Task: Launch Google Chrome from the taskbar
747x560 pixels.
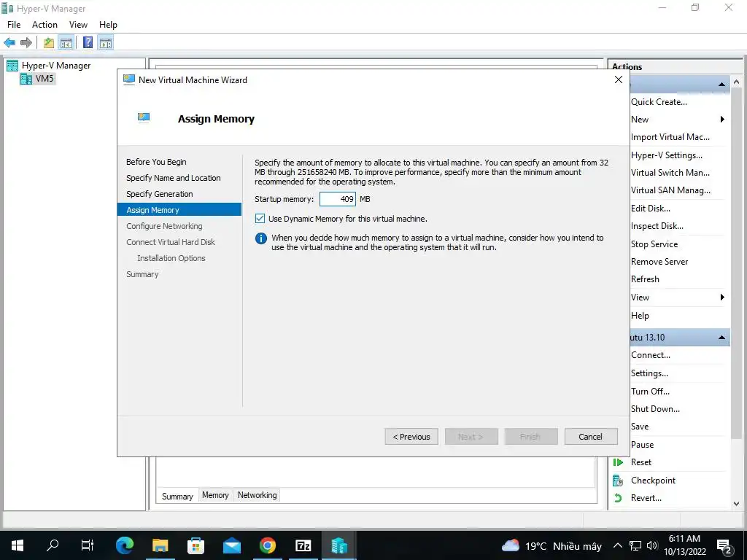Action: (267, 545)
